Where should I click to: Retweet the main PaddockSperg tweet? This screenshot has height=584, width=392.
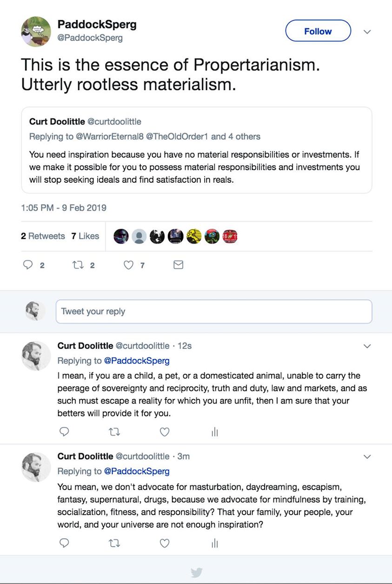tap(77, 265)
